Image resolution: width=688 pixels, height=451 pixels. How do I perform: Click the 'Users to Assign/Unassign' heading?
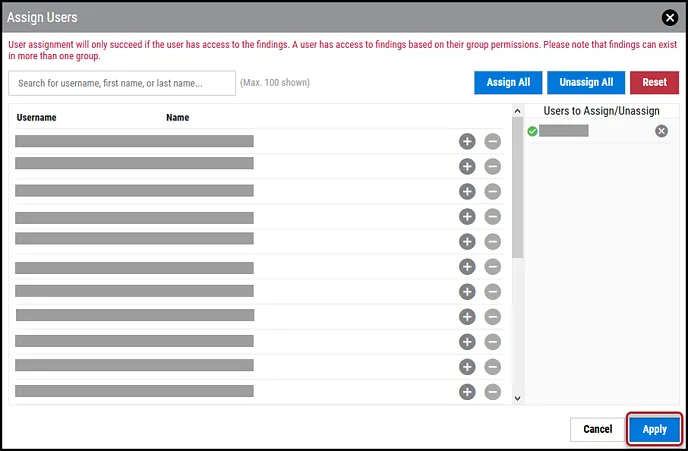click(601, 111)
